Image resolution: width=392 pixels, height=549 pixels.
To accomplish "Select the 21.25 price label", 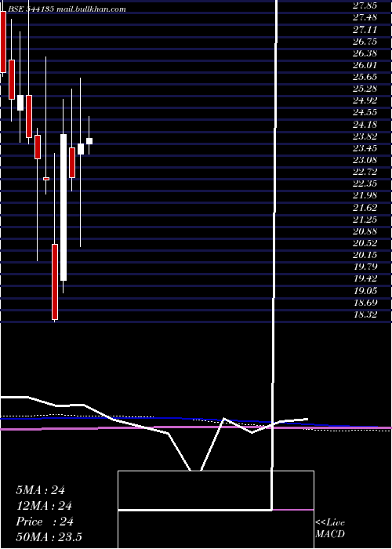I will [365, 220].
